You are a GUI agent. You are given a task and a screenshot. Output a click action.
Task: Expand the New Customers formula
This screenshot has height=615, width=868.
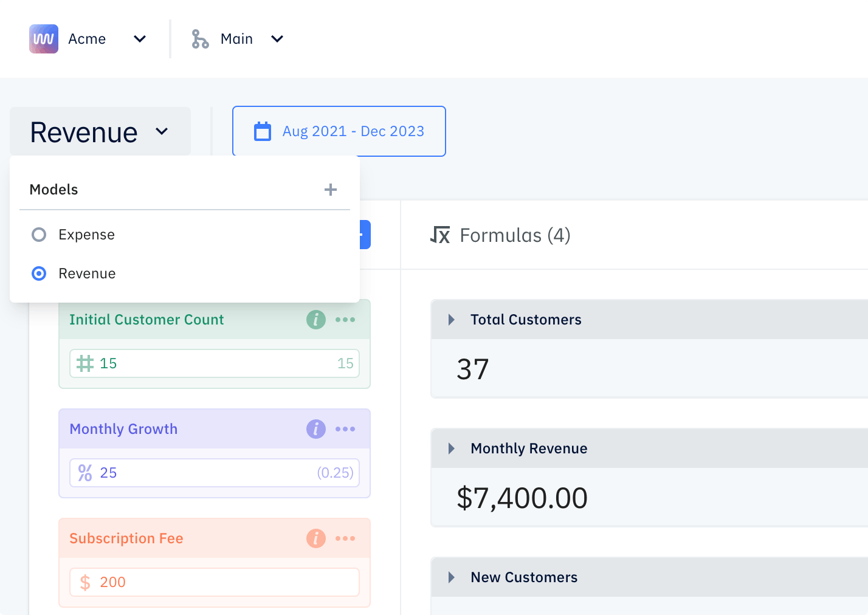[451, 577]
